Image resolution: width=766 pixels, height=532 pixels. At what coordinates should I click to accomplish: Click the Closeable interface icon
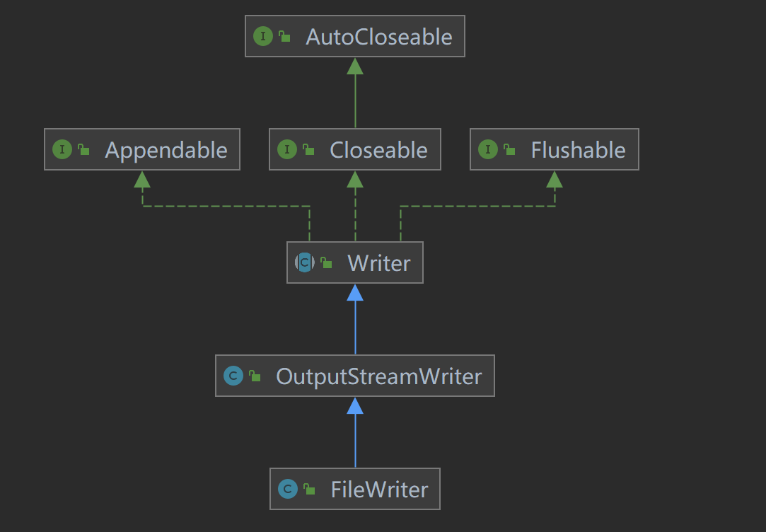(x=287, y=149)
